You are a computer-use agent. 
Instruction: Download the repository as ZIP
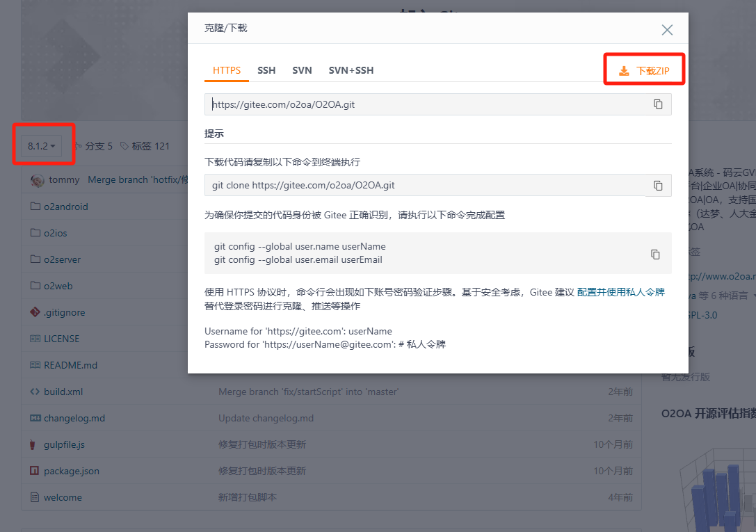[x=644, y=71]
